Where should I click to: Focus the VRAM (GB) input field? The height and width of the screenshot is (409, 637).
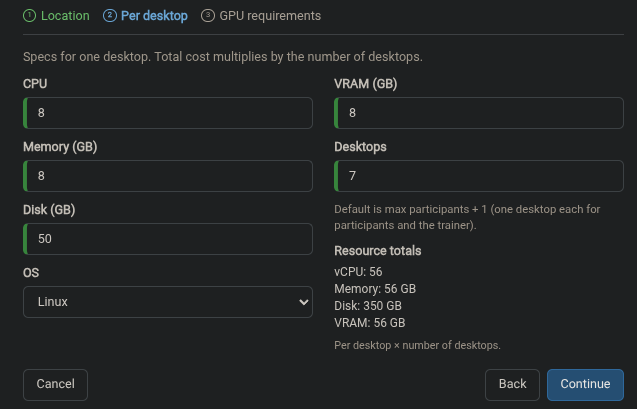(479, 113)
